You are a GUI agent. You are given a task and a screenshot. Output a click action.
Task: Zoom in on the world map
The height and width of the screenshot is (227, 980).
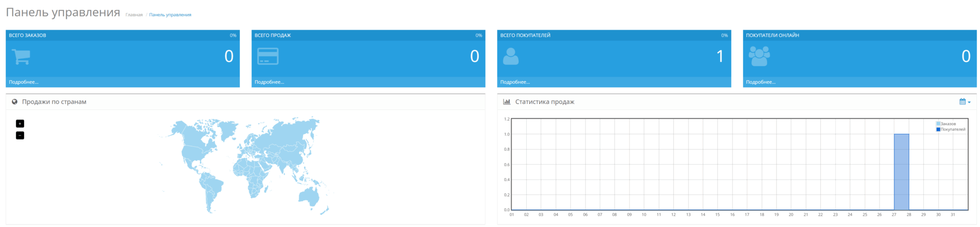point(20,124)
